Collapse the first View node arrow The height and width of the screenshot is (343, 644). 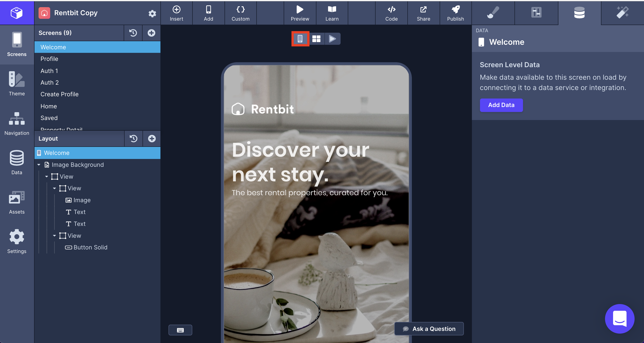[47, 177]
